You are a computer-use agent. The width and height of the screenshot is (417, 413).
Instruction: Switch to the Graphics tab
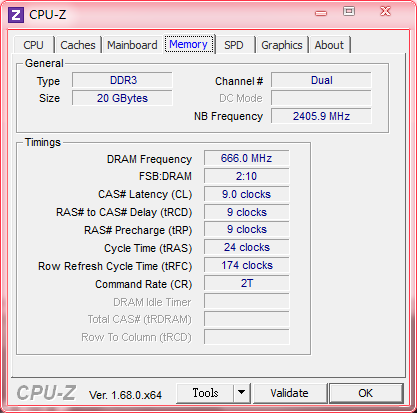point(282,45)
